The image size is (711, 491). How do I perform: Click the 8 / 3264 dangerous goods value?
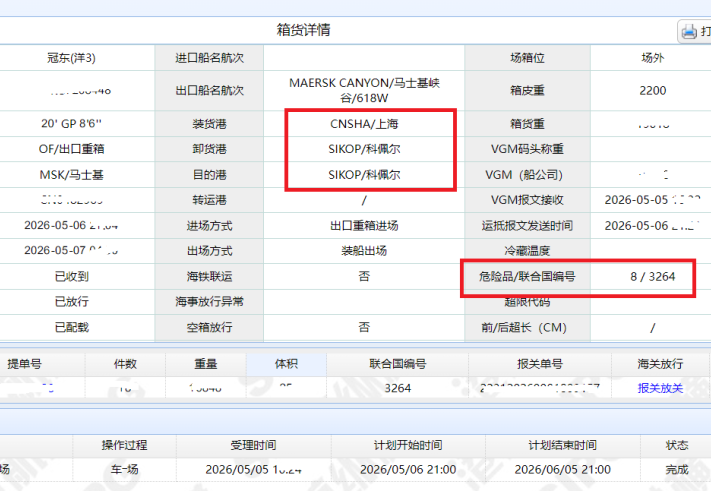(653, 277)
